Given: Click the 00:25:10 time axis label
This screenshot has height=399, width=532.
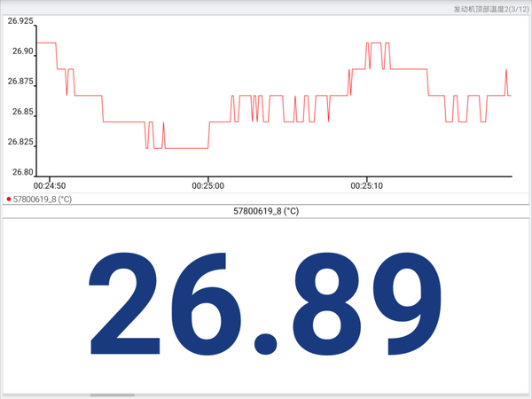Looking at the screenshot, I should pyautogui.click(x=367, y=186).
